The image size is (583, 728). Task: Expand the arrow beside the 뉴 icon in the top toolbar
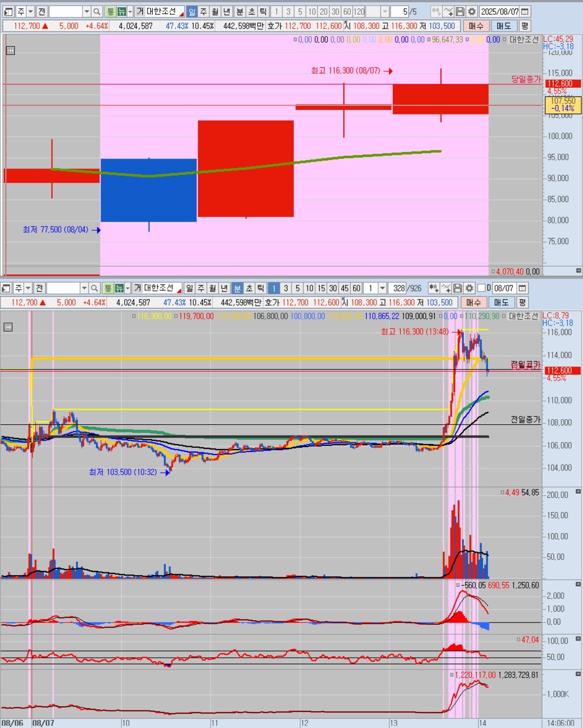click(130, 12)
